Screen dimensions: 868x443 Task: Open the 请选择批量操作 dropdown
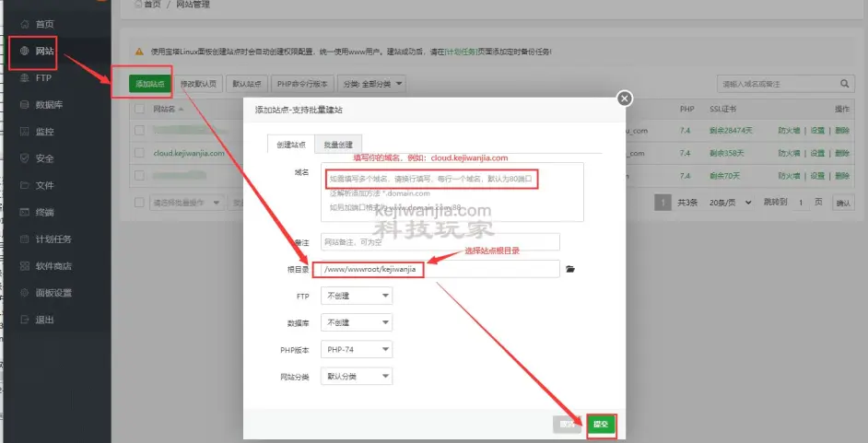(x=186, y=203)
